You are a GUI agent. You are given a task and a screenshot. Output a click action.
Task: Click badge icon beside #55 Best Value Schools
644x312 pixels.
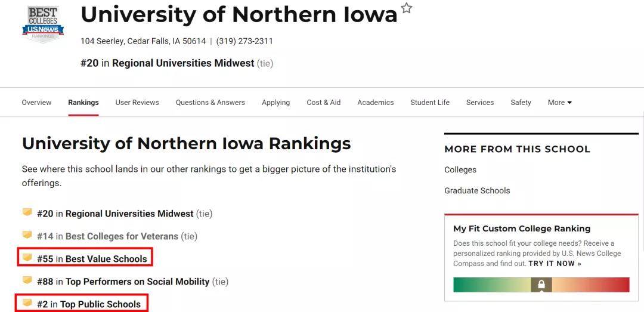pyautogui.click(x=27, y=258)
